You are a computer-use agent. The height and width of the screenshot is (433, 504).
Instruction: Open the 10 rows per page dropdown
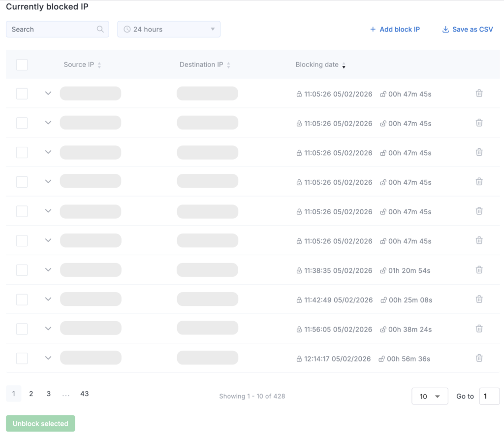429,396
